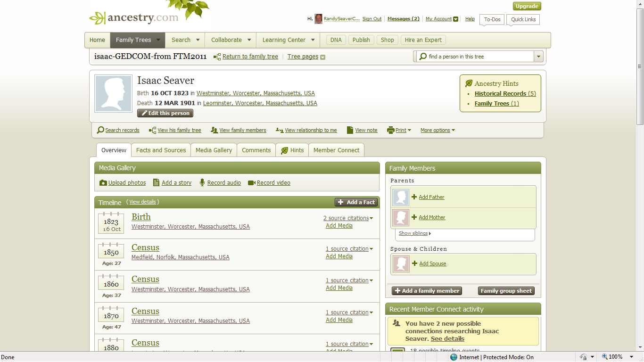The image size is (644, 362).
Task: Select the Overview tab
Action: click(114, 150)
